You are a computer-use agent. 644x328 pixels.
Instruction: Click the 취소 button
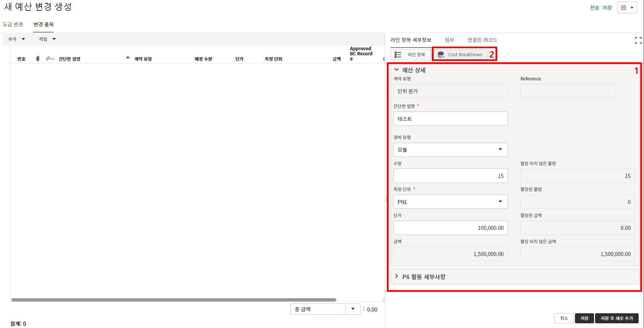(x=564, y=318)
